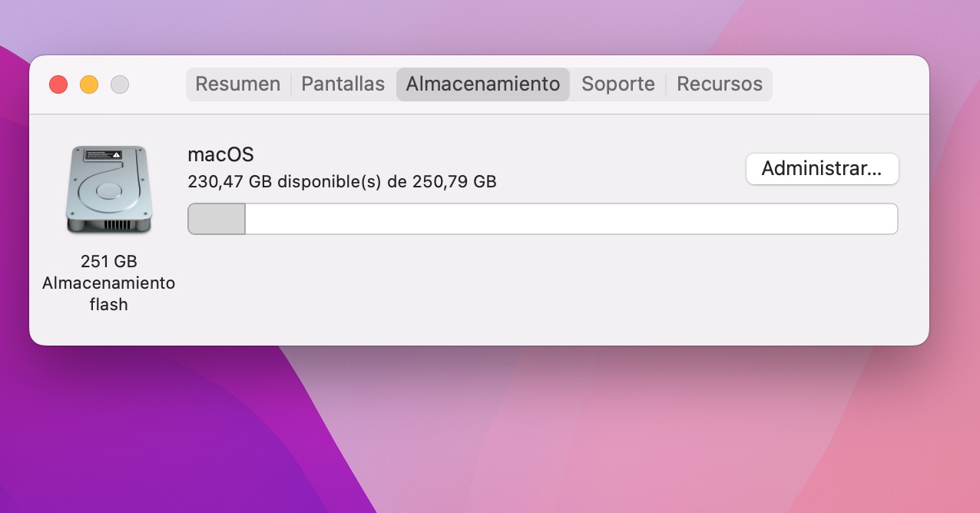Click the macOS volume name
The width and height of the screenshot is (980, 513).
point(220,155)
